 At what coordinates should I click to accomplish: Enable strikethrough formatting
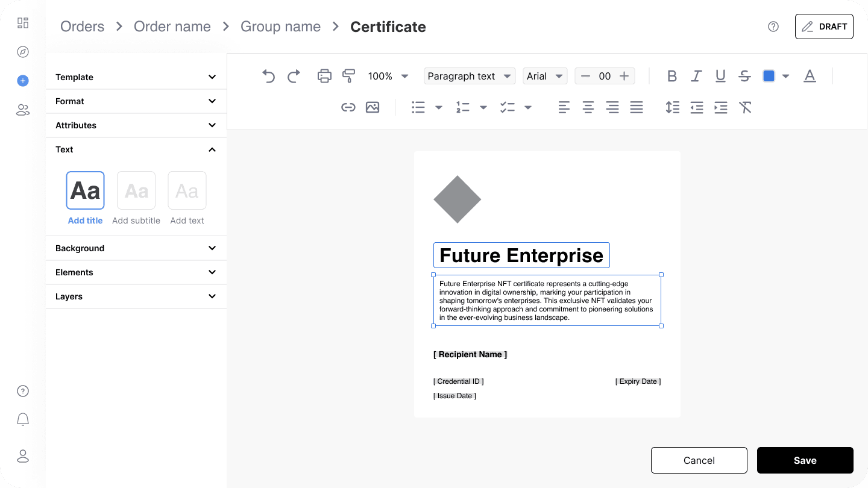(744, 76)
